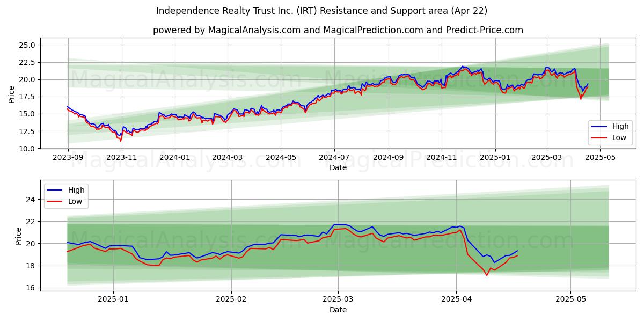The width and height of the screenshot is (644, 322).
Task: Click the '2025-03' x-axis label of the top chart
Action: click(x=547, y=158)
